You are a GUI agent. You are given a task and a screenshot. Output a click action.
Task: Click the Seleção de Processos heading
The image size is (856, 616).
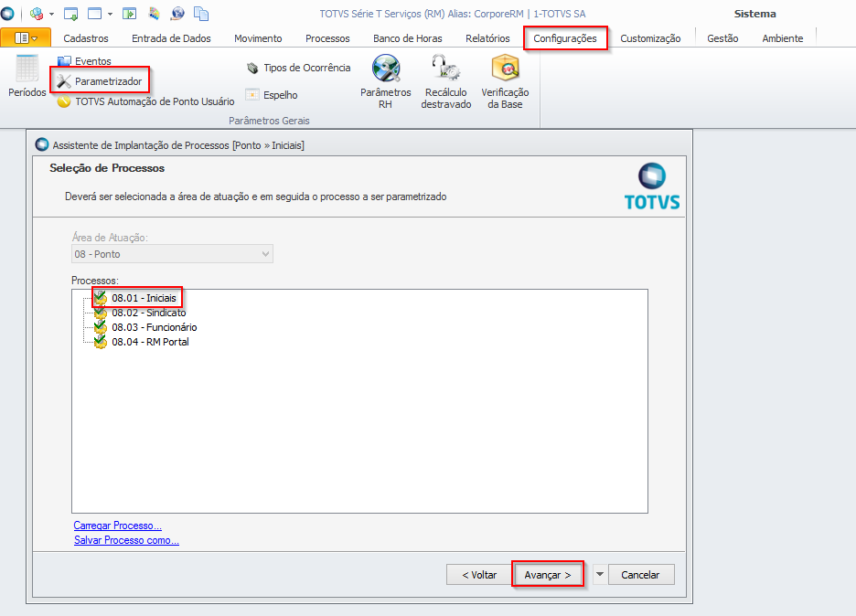(x=107, y=168)
